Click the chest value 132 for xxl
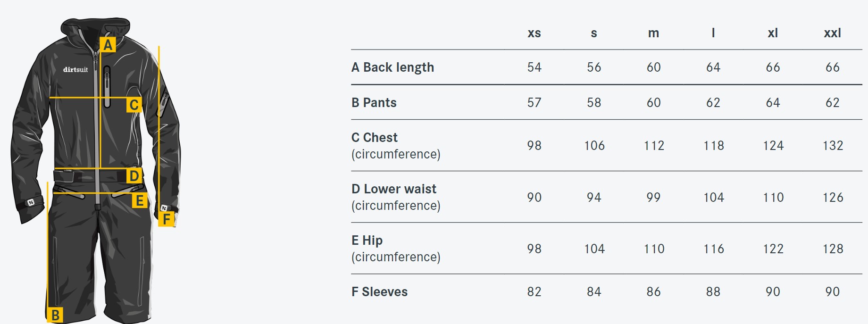This screenshot has height=324, width=868. tap(833, 145)
